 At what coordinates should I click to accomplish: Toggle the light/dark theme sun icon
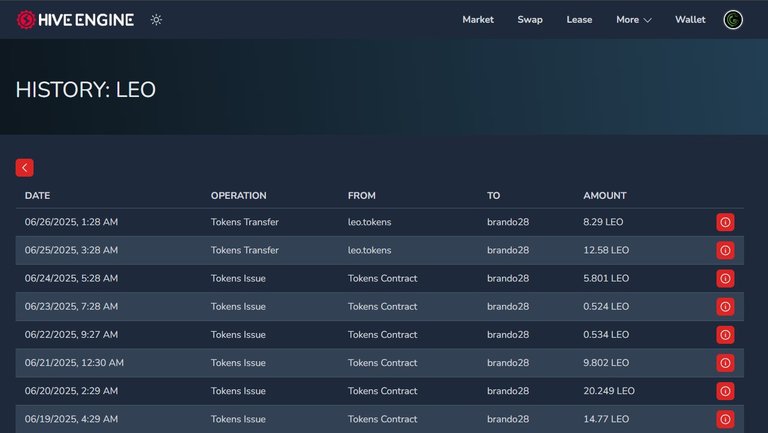(x=156, y=20)
